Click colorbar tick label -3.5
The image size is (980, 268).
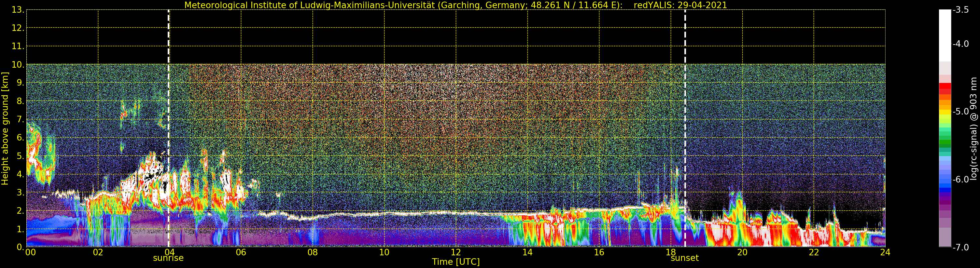pos(961,10)
